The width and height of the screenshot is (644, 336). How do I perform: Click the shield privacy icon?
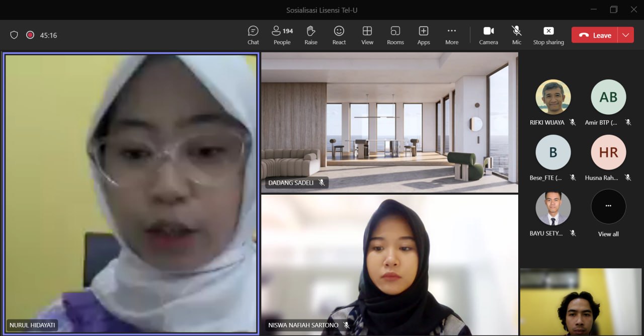(x=14, y=35)
